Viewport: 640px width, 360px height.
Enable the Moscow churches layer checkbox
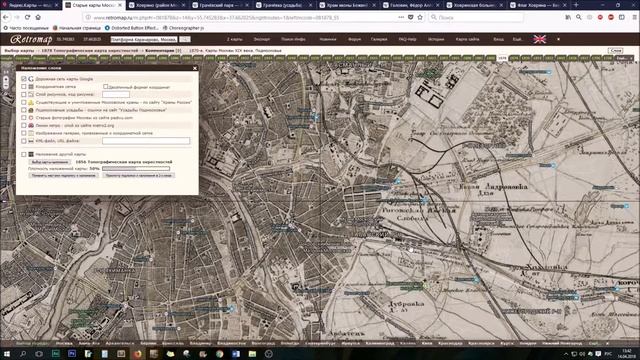pyautogui.click(x=24, y=102)
